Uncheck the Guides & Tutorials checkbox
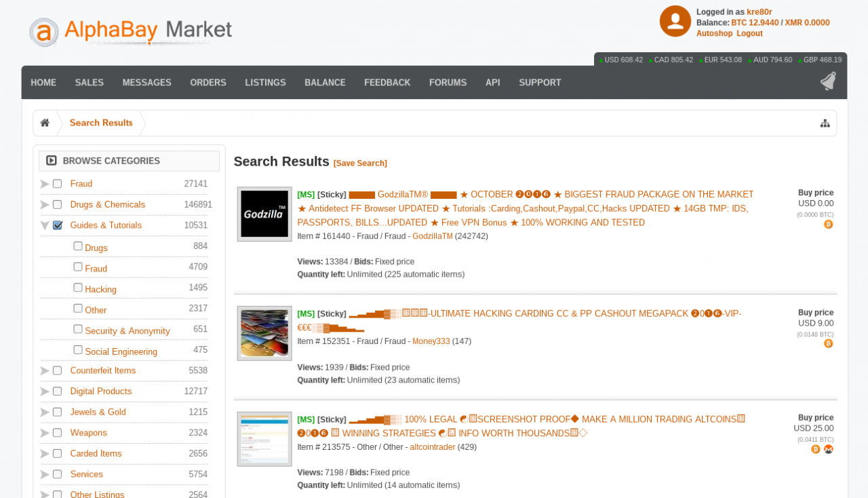This screenshot has height=498, width=868. 57,225
